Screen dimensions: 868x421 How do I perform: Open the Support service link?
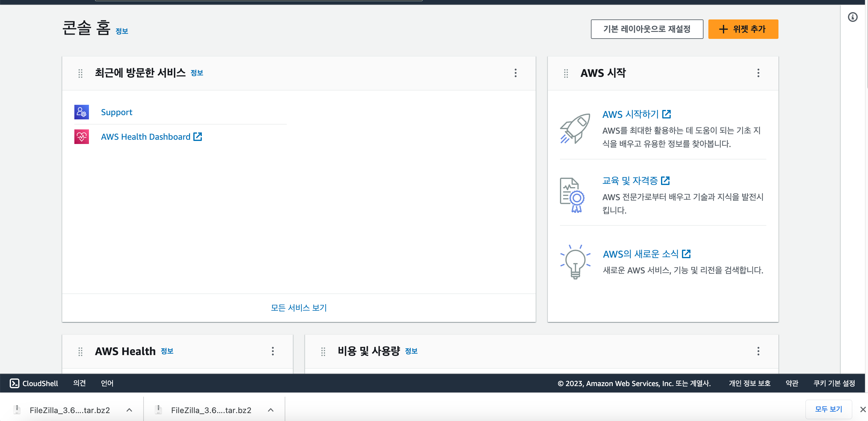[x=117, y=112]
